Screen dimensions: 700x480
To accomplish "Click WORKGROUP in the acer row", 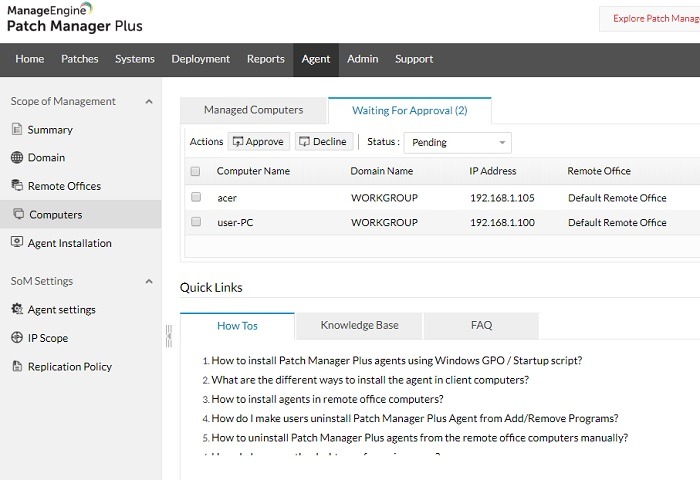I will [x=384, y=198].
